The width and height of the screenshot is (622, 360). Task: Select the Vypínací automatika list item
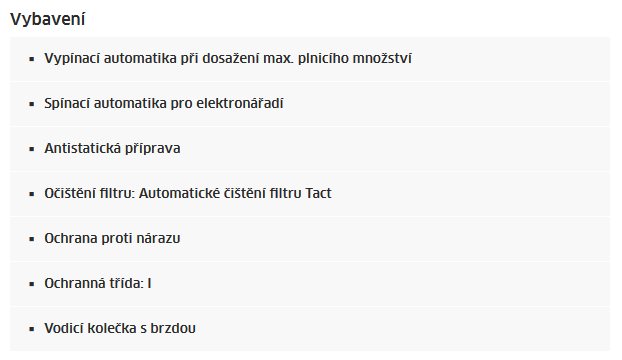[x=310, y=59]
